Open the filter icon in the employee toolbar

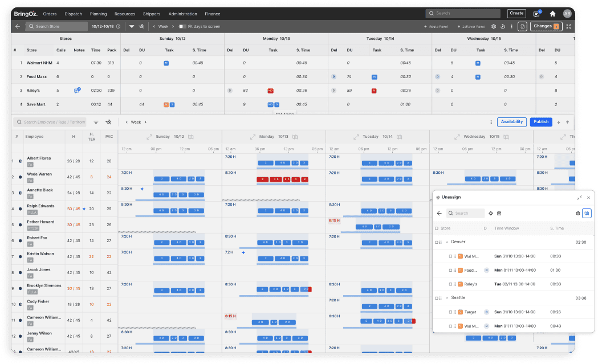click(x=96, y=122)
